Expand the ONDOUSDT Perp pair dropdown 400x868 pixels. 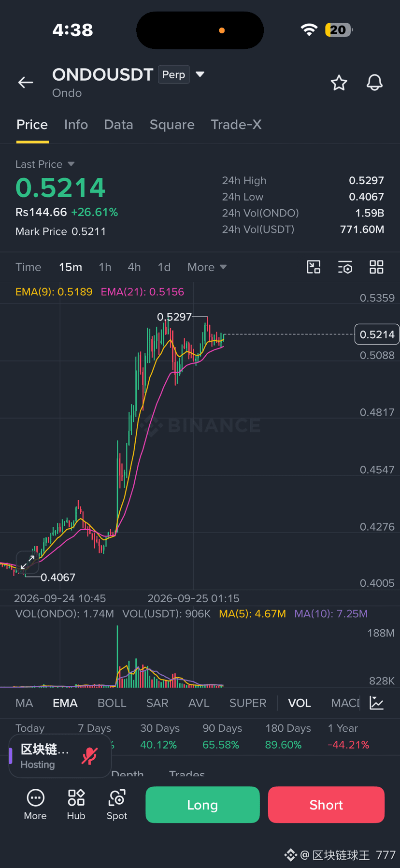200,74
